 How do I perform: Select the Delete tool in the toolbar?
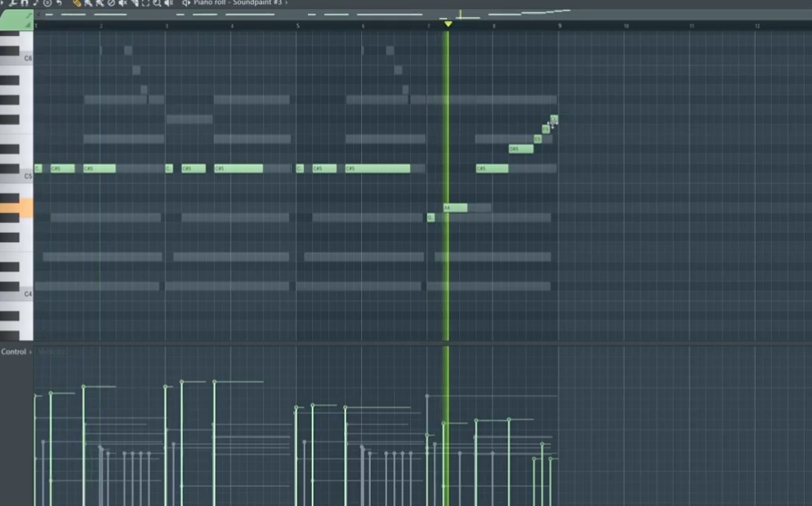pos(111,2)
